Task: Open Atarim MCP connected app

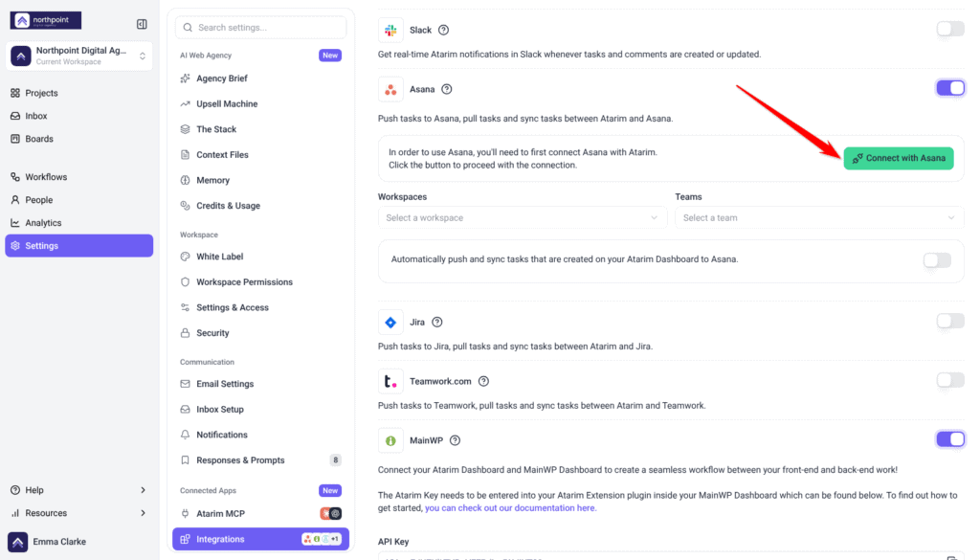Action: (260, 514)
